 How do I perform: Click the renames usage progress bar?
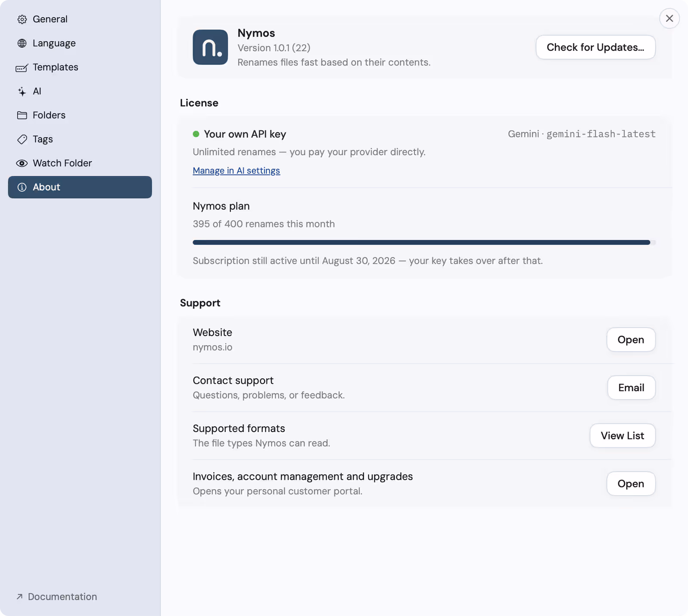coord(424,242)
